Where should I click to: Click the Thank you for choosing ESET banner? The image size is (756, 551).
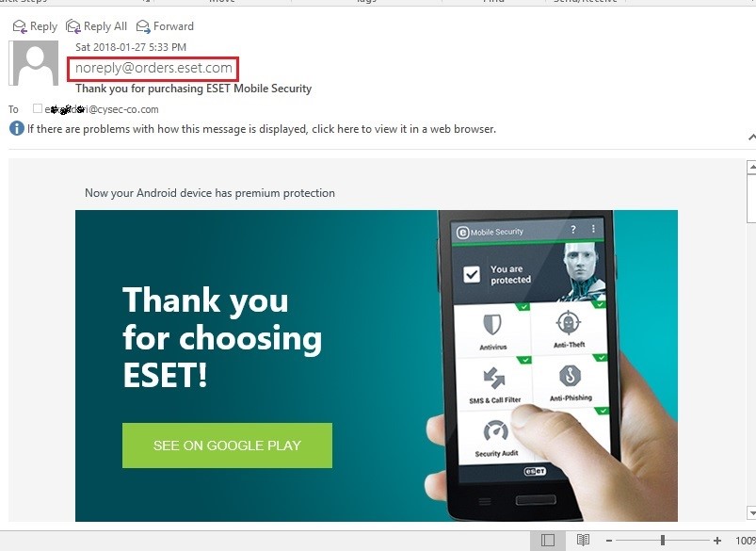coord(376,365)
